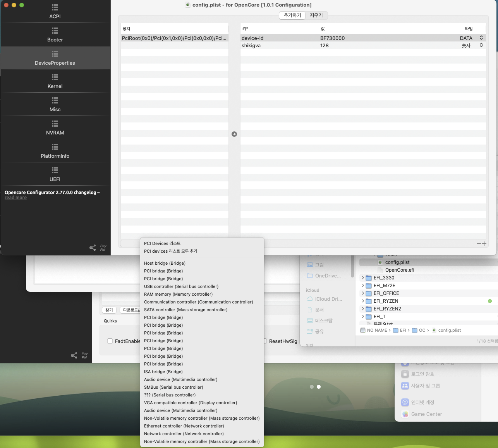498x448 pixels.
Task: Select the PciRoot device path row
Action: tap(175, 38)
